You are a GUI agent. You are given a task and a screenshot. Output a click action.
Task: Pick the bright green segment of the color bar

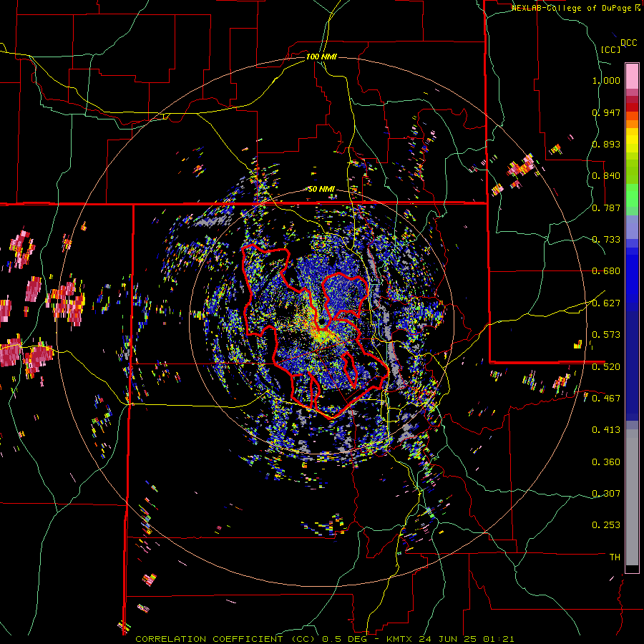coord(632,195)
